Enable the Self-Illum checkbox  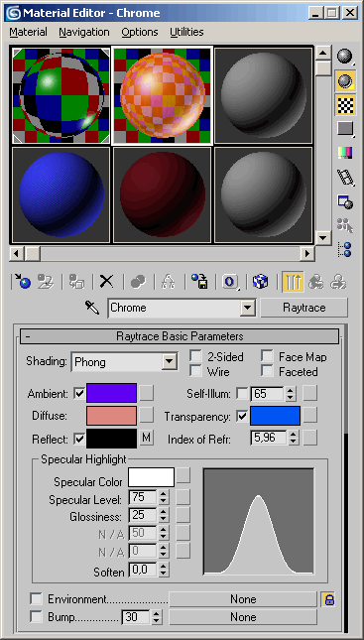coord(242,394)
